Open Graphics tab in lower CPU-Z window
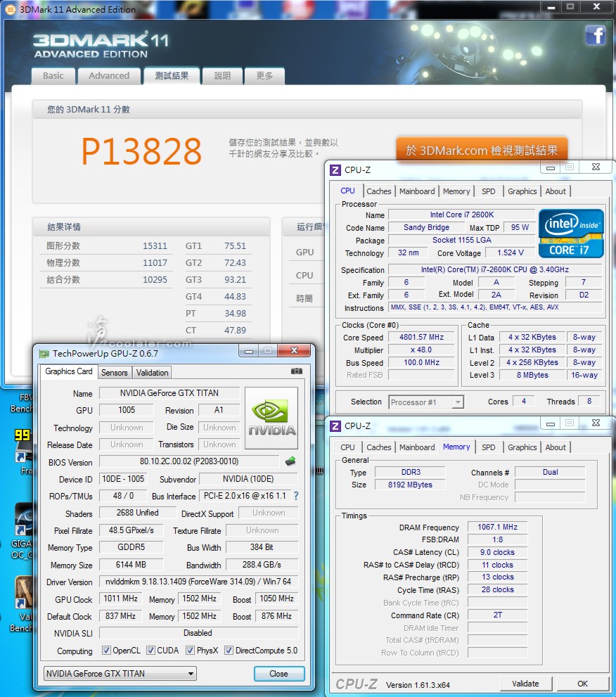The image size is (616, 697). [522, 447]
